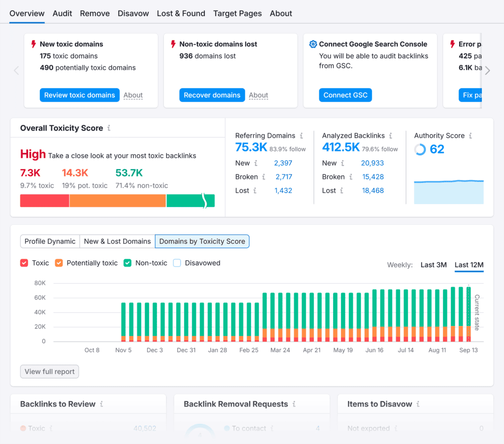Screen dimensions: 504x444
Task: Switch chart range to Last 3M
Action: [x=433, y=265]
